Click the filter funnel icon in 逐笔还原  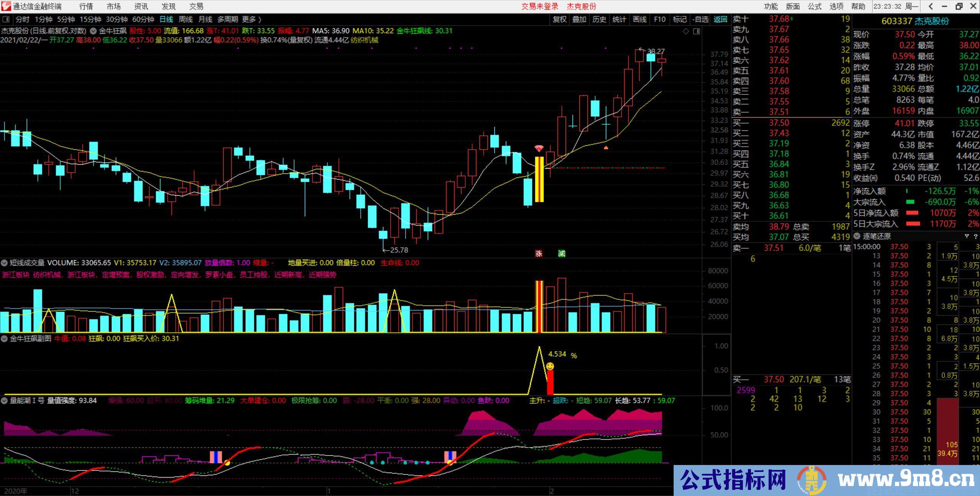[967, 236]
